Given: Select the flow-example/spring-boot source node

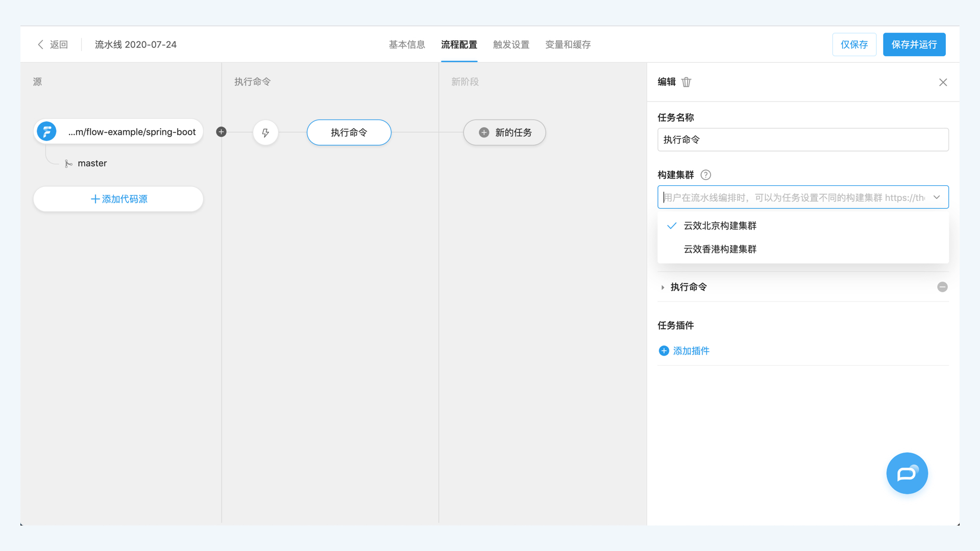Looking at the screenshot, I should (118, 132).
